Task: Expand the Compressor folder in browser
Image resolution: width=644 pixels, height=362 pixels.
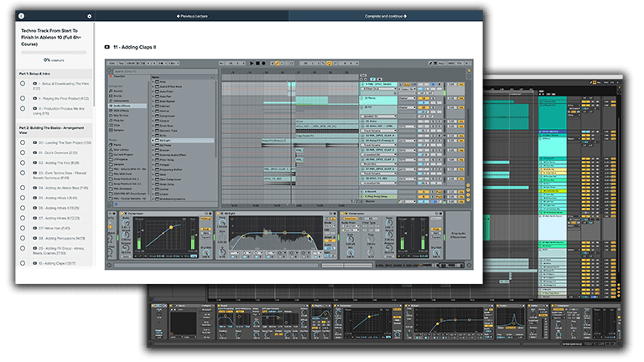Action: point(153,116)
